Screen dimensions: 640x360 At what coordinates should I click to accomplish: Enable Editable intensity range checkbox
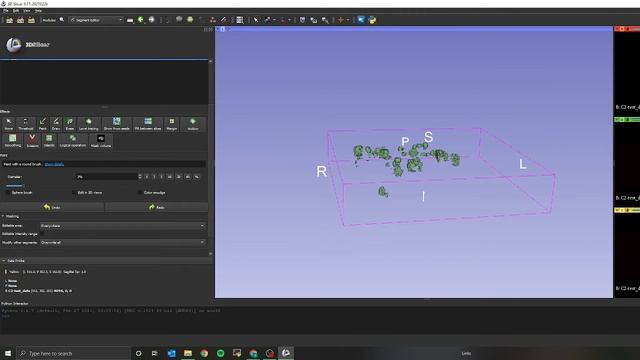tap(42, 234)
